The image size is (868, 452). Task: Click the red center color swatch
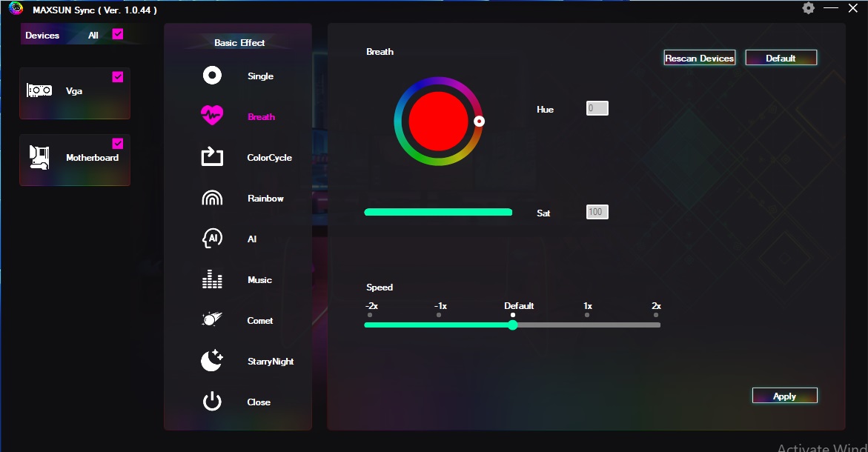[438, 122]
